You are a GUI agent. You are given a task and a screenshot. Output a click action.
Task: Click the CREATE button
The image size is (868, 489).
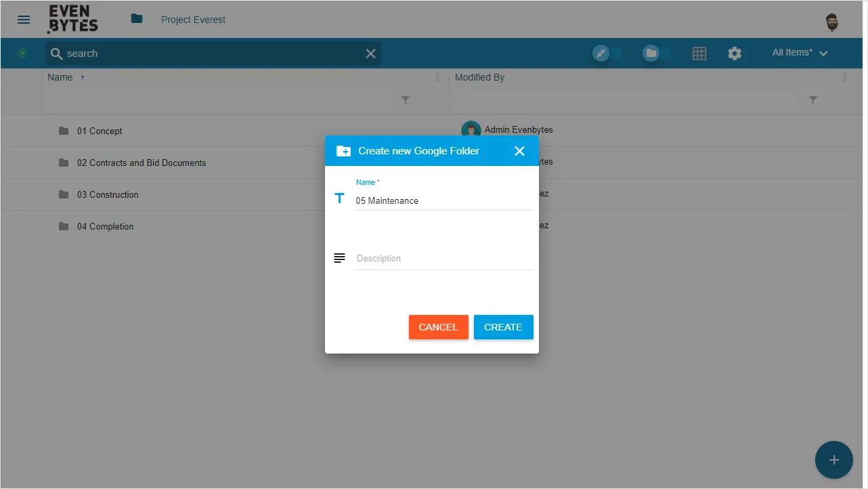tap(504, 327)
